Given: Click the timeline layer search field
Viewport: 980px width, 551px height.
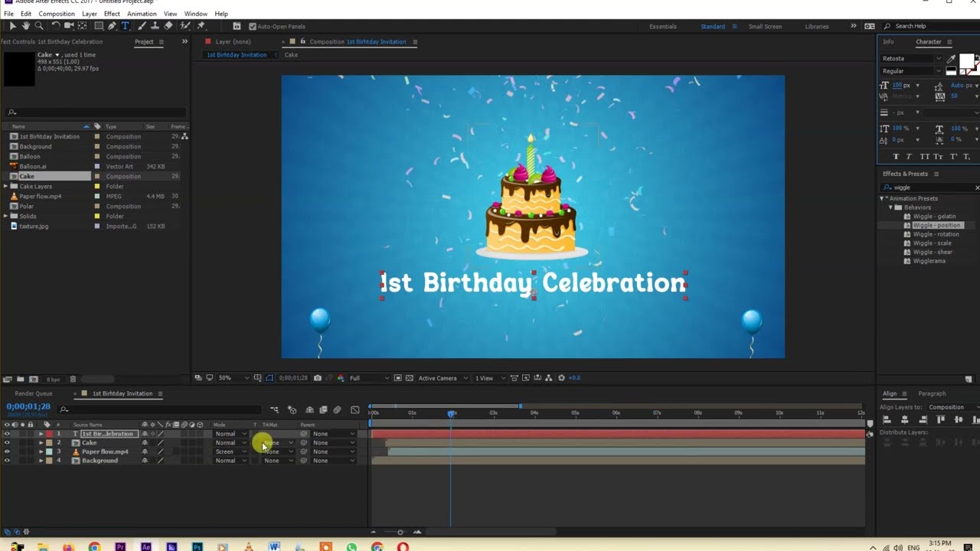Looking at the screenshot, I should [159, 410].
